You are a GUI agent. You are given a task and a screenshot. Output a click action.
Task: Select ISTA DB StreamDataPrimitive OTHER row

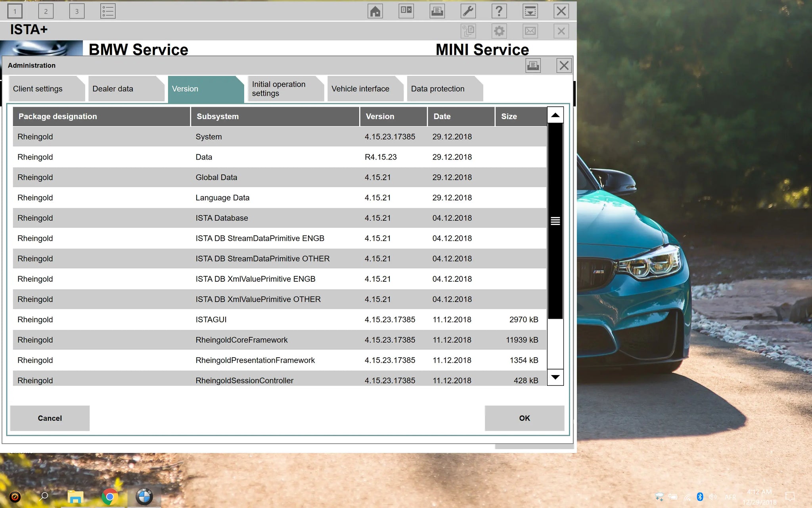[x=280, y=259]
